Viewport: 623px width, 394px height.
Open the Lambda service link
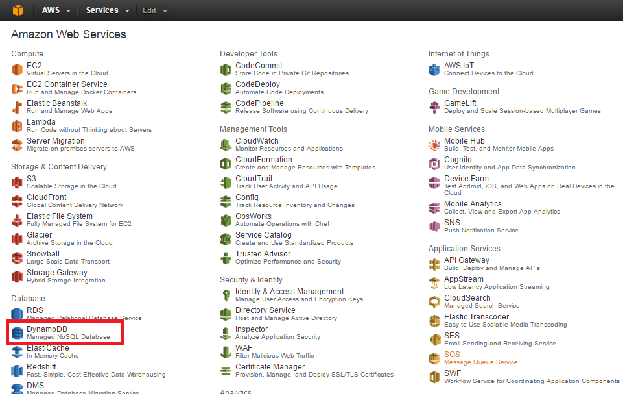click(x=41, y=122)
